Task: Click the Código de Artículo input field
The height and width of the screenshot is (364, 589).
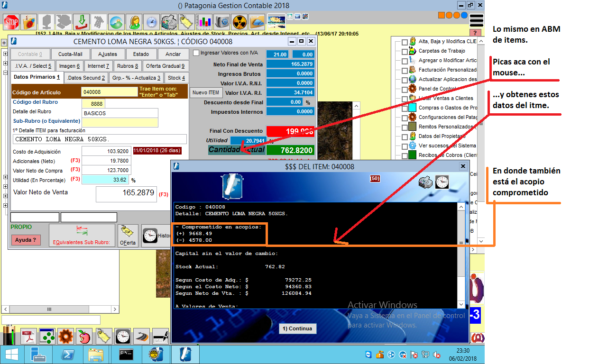Action: (x=109, y=92)
